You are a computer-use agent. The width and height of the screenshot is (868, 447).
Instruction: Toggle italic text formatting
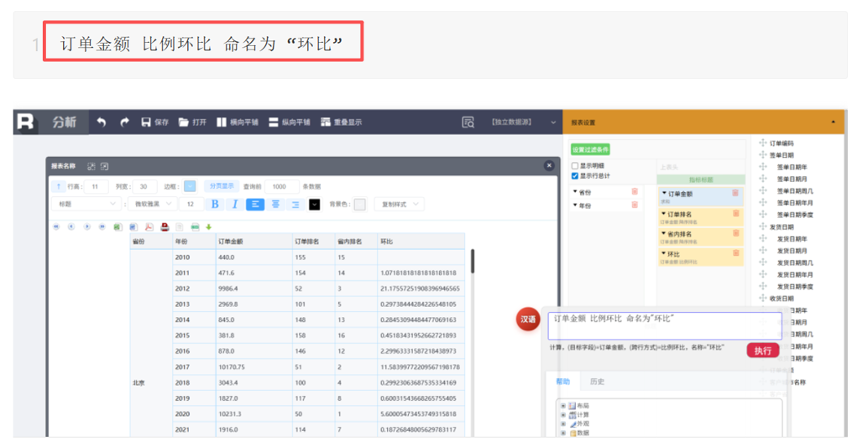click(235, 204)
